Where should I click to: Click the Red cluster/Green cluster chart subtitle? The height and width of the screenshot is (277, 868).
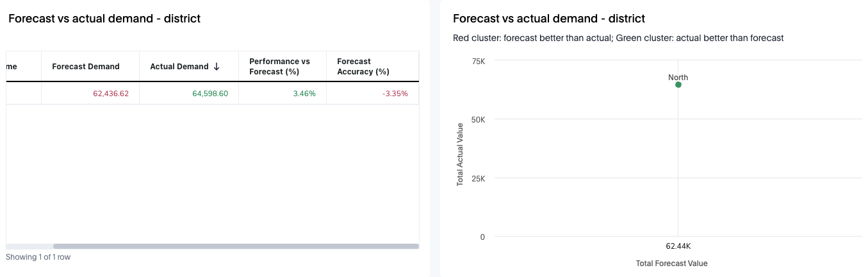[618, 38]
